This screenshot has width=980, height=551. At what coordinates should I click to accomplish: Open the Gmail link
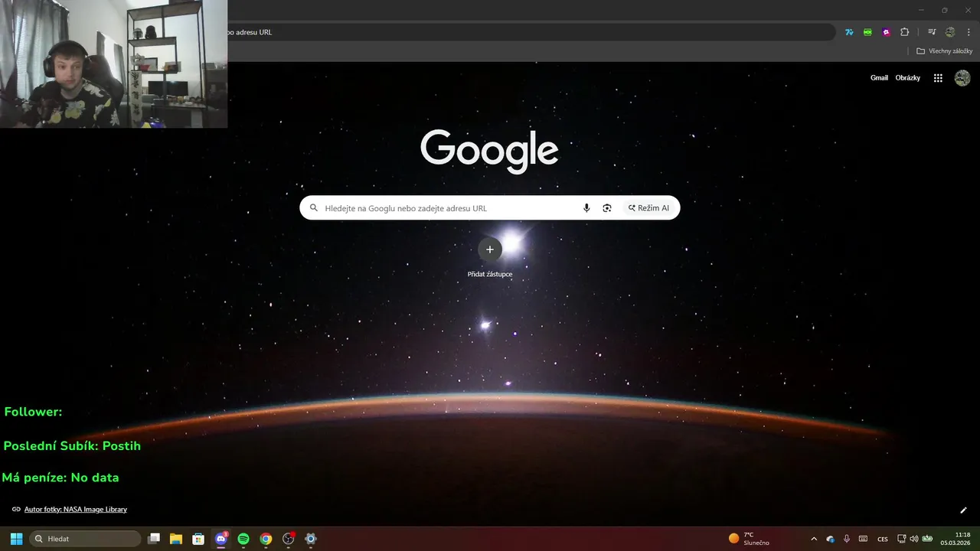(x=879, y=78)
